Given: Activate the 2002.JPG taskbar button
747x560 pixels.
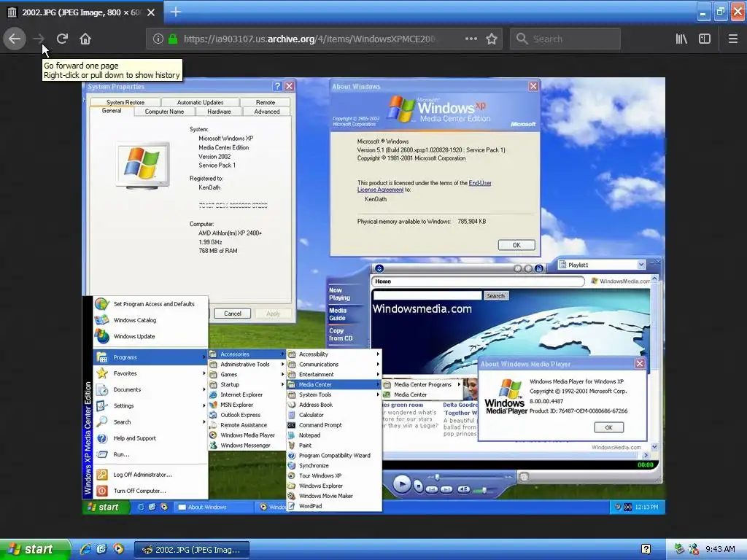Looking at the screenshot, I should click(192, 550).
